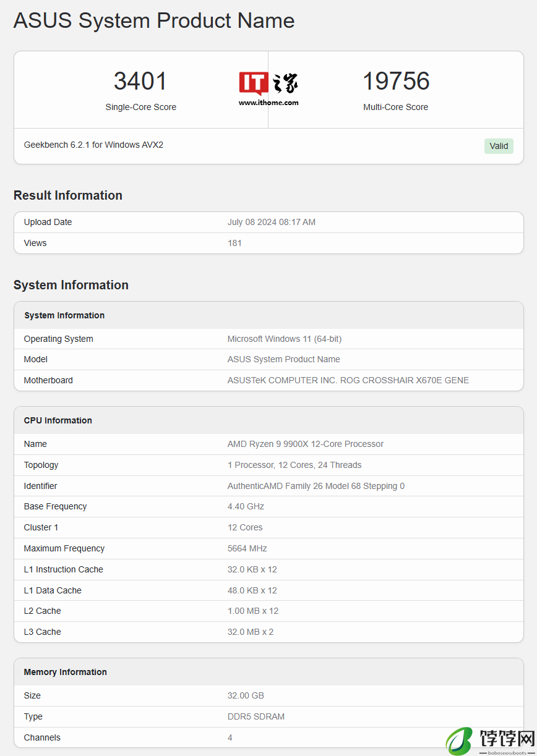The width and height of the screenshot is (537, 756).
Task: Click the CPU Information table header
Action: (x=268, y=420)
